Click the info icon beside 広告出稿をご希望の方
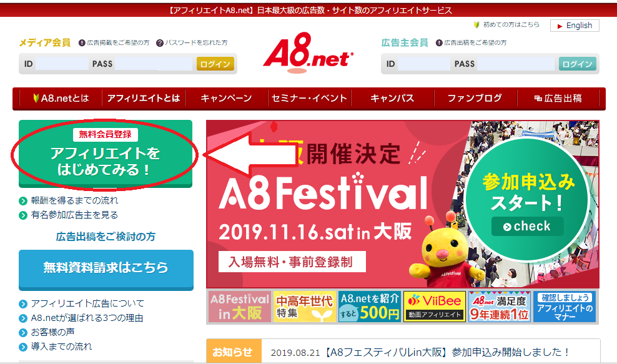The height and width of the screenshot is (364, 617). [439, 43]
